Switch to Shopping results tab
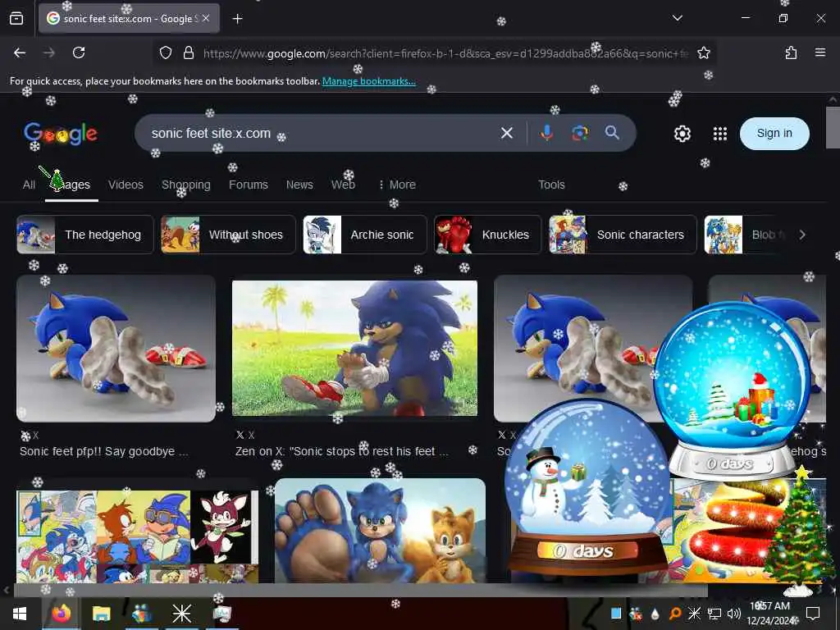This screenshot has width=840, height=630. (186, 185)
